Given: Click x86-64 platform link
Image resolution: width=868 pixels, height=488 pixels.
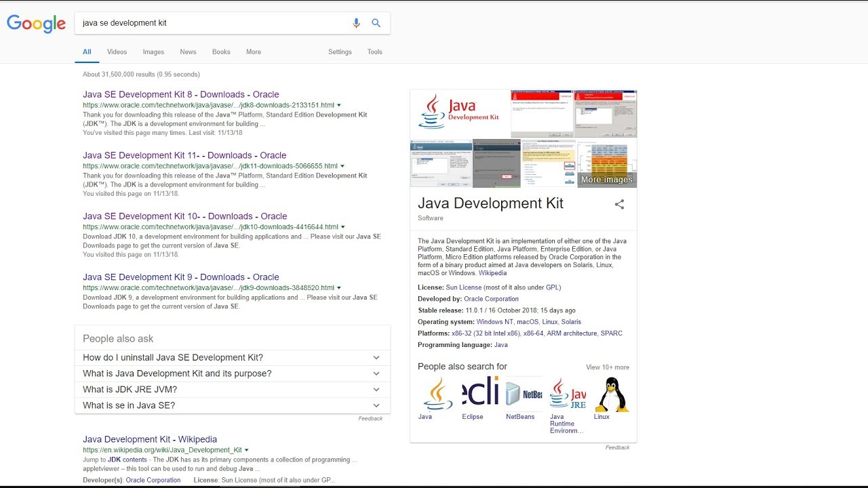Looking at the screenshot, I should [x=533, y=333].
